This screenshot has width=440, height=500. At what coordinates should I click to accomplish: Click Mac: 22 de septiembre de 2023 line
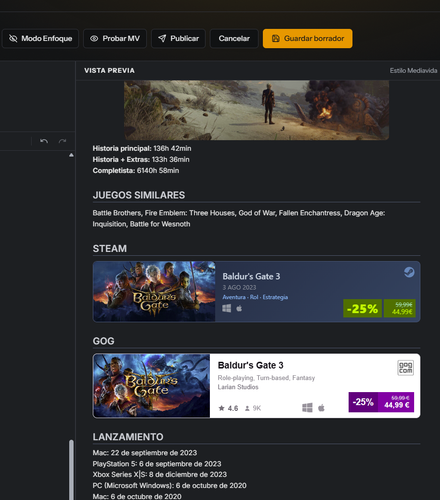pos(145,453)
